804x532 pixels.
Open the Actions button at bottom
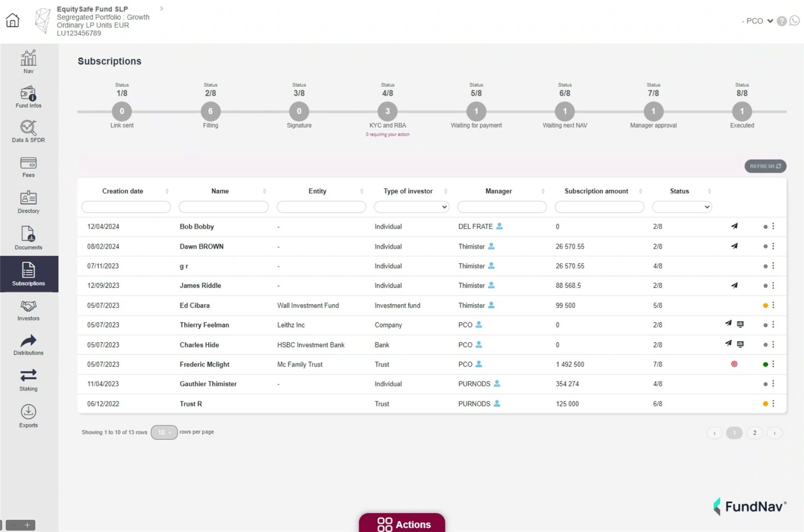click(x=402, y=523)
